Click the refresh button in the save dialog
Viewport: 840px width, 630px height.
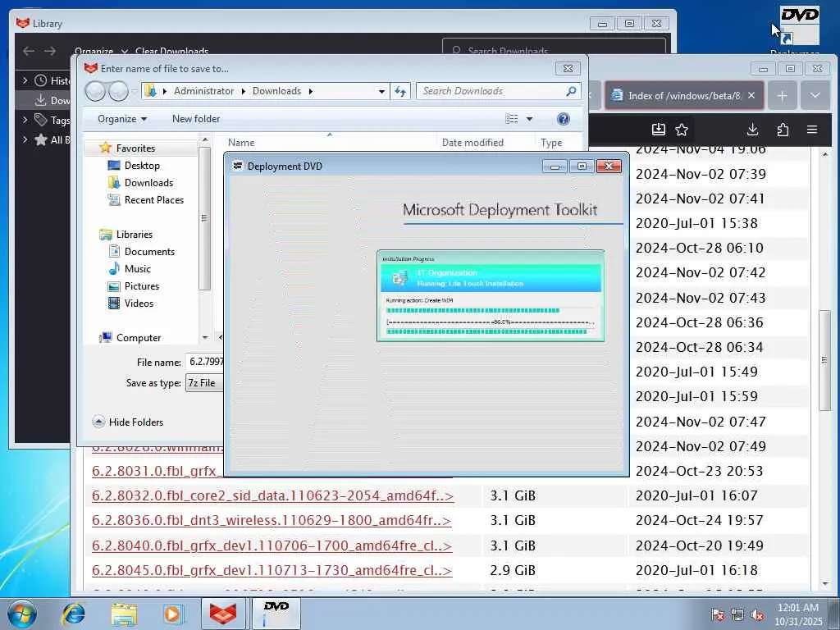pos(400,92)
